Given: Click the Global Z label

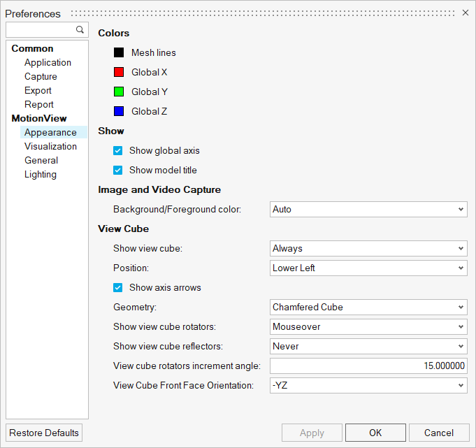Looking at the screenshot, I should (x=149, y=111).
